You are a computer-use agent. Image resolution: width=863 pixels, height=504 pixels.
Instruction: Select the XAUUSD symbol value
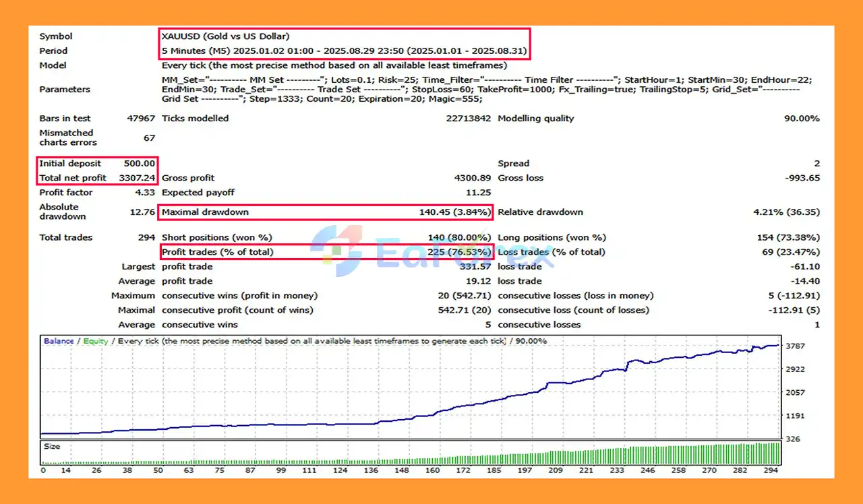click(x=225, y=36)
